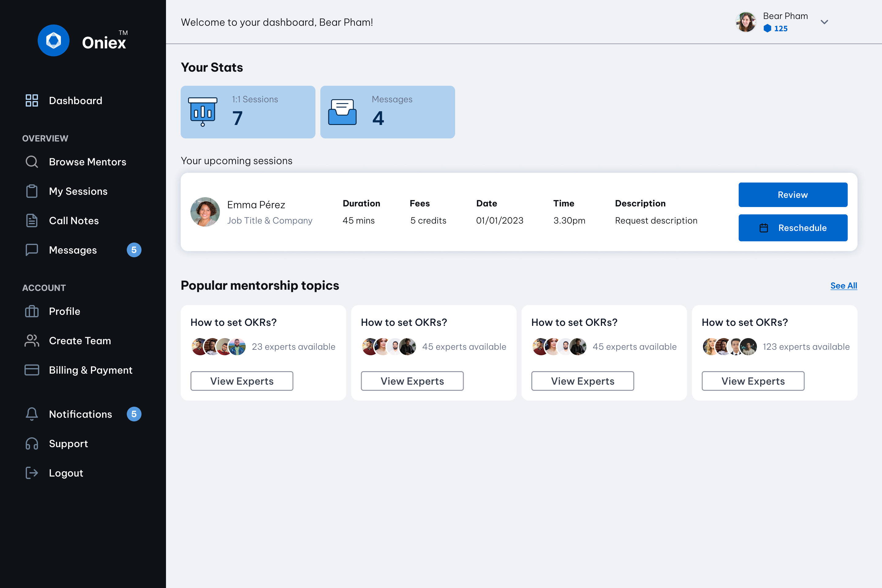The width and height of the screenshot is (882, 588).
Task: Click the Oniex logo icon
Action: pos(53,40)
